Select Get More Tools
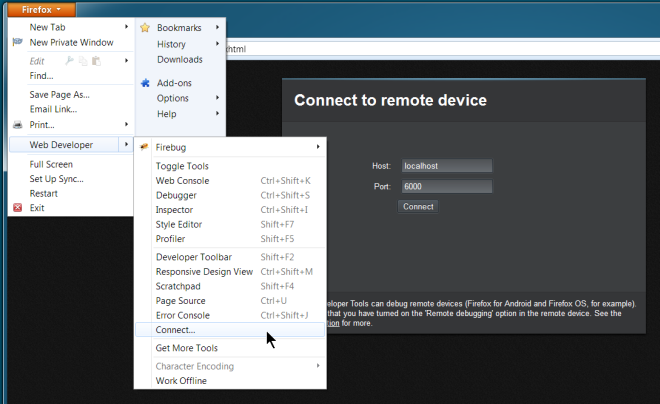 (230, 348)
